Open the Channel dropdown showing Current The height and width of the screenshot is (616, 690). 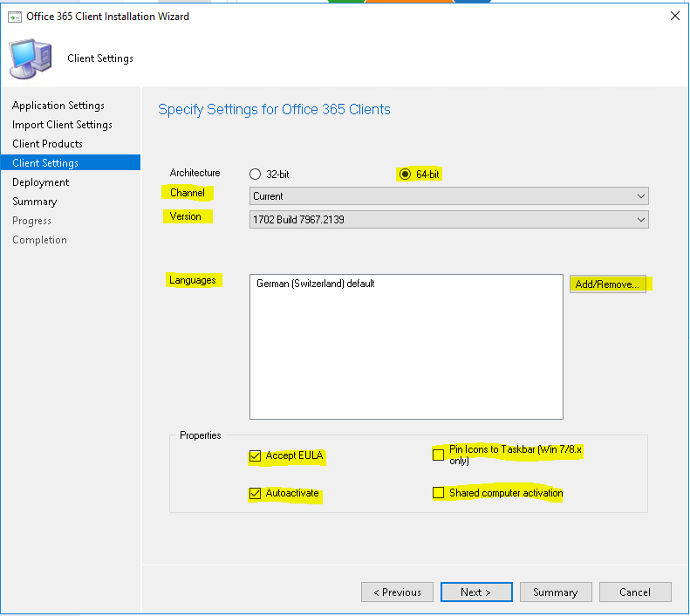coord(449,196)
